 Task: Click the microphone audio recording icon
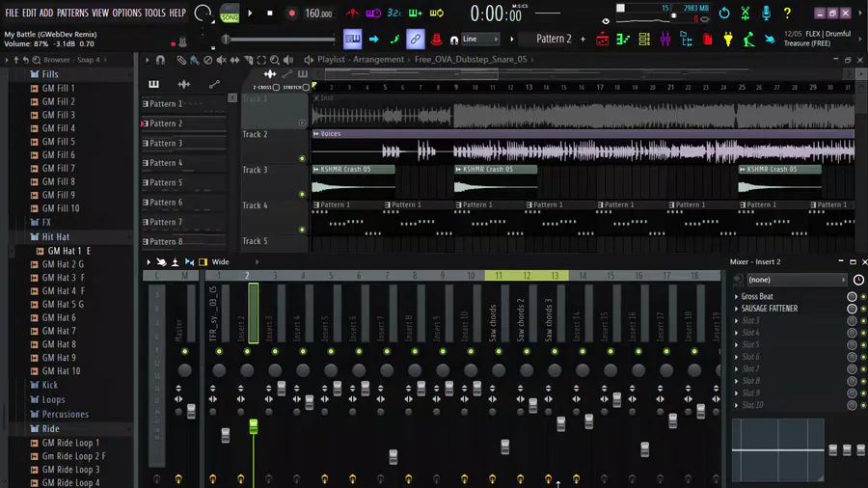(x=766, y=13)
